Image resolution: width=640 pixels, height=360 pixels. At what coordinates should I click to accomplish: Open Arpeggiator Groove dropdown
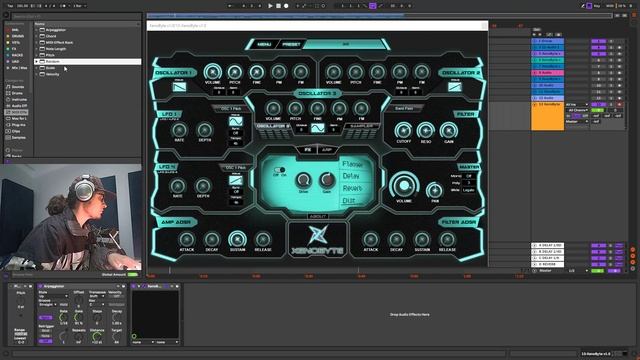48,304
